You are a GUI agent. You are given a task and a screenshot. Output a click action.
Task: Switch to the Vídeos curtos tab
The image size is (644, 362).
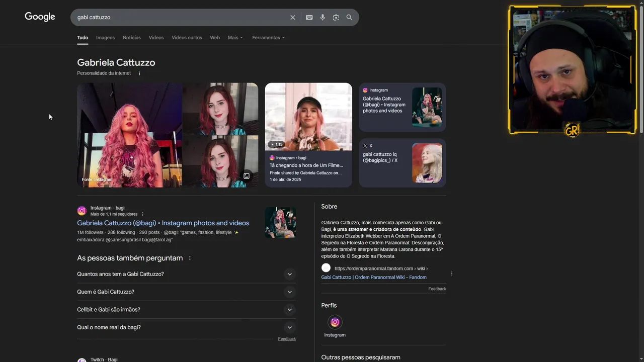(187, 38)
